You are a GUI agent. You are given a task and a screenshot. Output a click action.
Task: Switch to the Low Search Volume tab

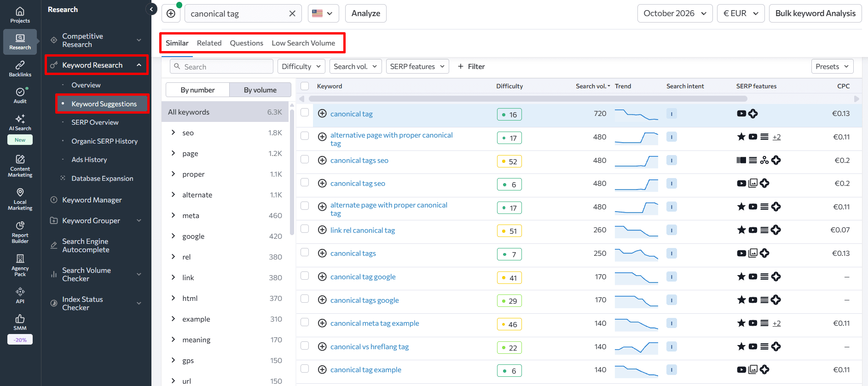(303, 43)
